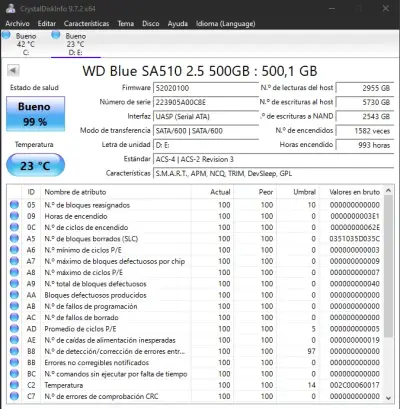The height and width of the screenshot is (409, 400).
Task: Click the Interfaz field UASP (Serial ATA)
Action: 206,117
